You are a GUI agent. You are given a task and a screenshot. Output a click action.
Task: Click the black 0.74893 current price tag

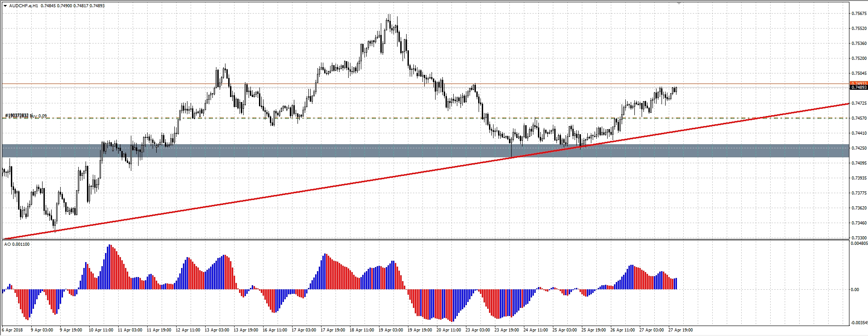(x=858, y=87)
